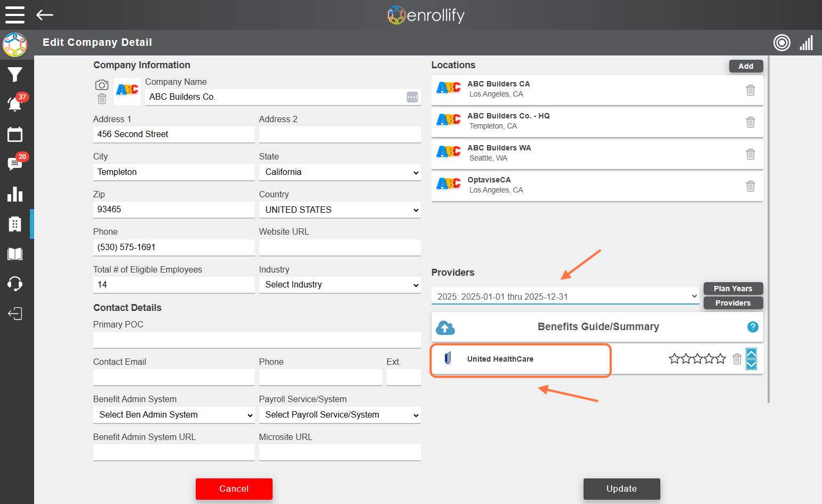This screenshot has height=504, width=822.
Task: Open notifications bell with 37 badge
Action: coord(15,104)
